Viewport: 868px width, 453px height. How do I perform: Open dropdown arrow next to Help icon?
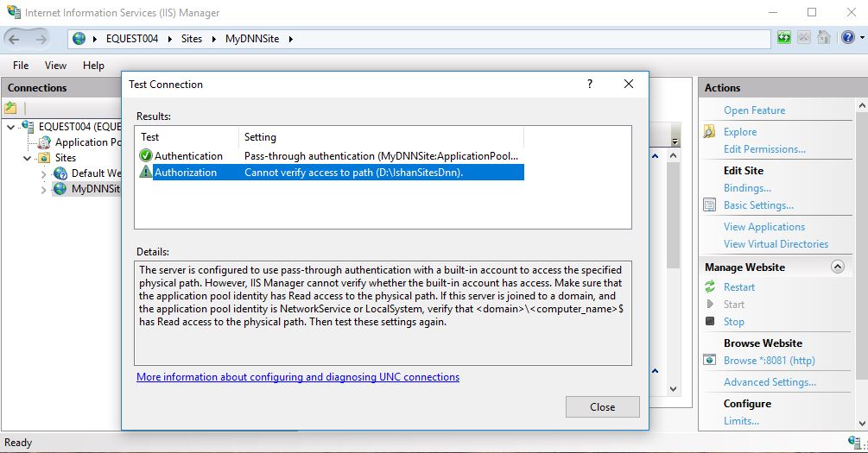[862, 38]
